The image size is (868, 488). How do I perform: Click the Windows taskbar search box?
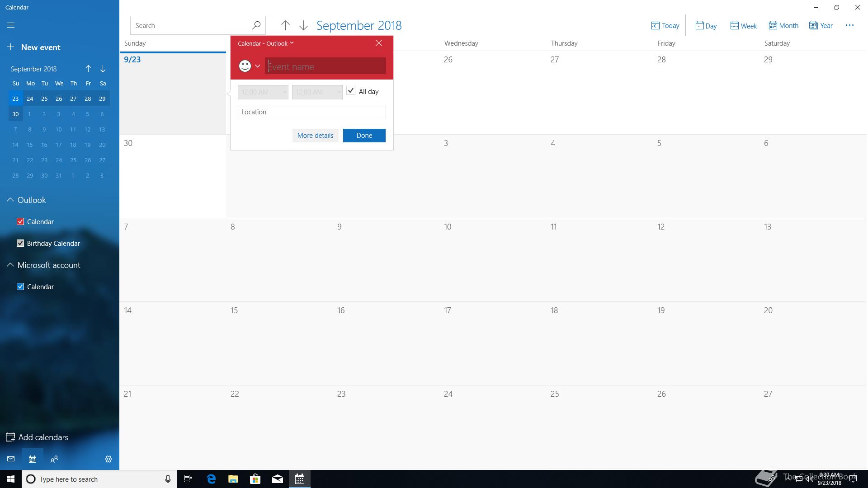coord(99,479)
